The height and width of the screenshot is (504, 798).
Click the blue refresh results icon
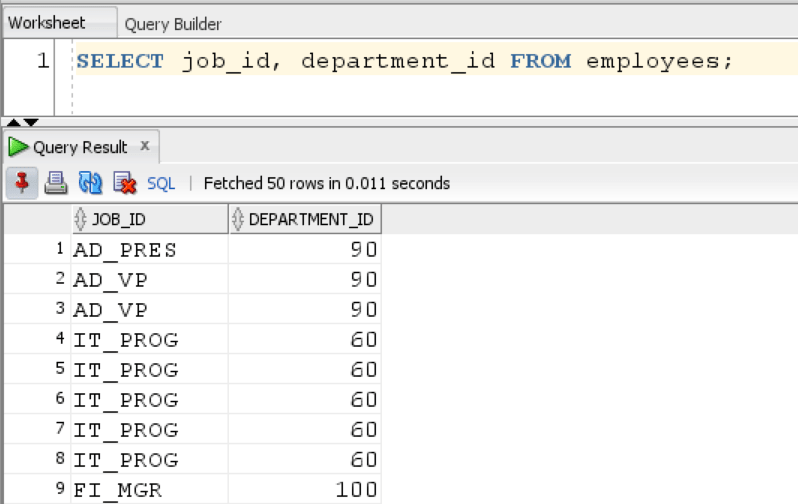(90, 183)
